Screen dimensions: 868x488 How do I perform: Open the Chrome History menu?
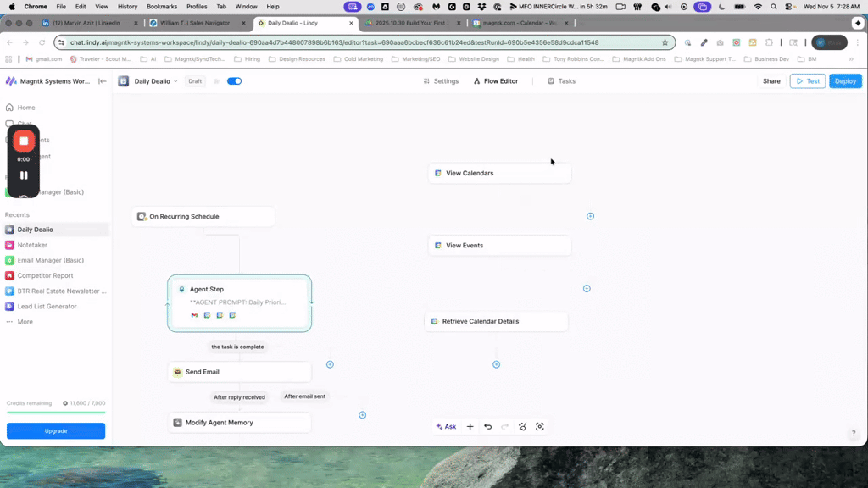coord(127,6)
